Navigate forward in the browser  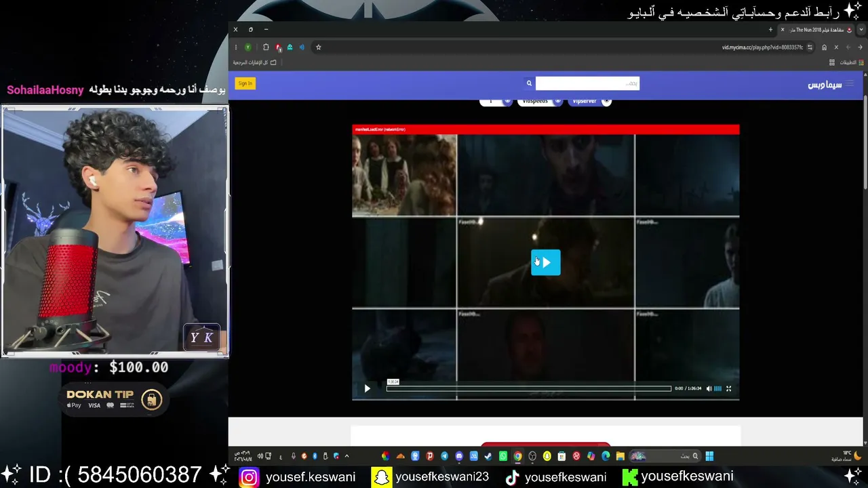point(848,47)
